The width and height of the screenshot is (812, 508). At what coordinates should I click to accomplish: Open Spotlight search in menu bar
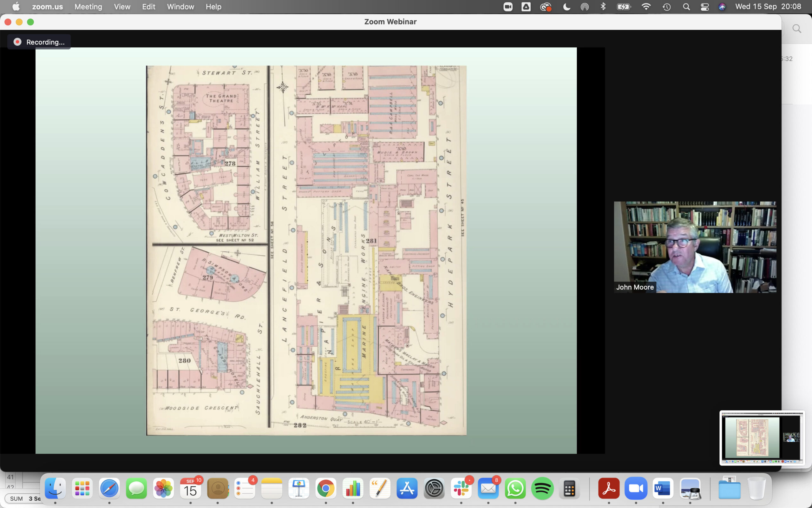point(686,7)
